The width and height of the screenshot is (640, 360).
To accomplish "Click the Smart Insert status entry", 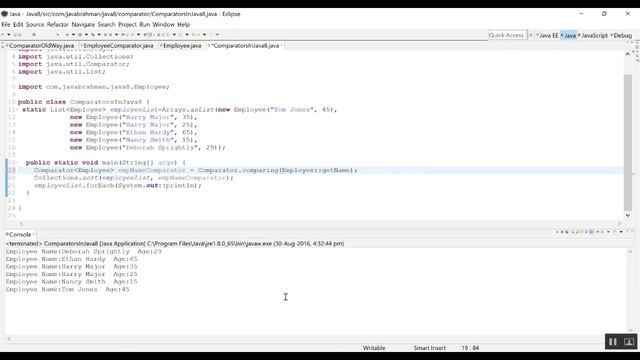I will tap(429, 348).
